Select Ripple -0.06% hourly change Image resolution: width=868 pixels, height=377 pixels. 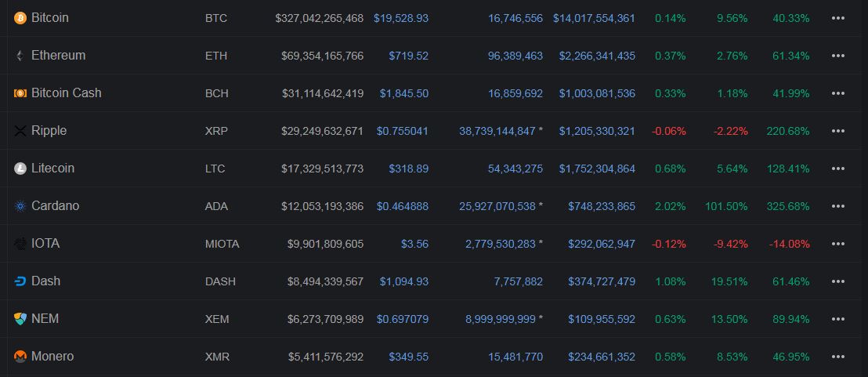(x=669, y=131)
